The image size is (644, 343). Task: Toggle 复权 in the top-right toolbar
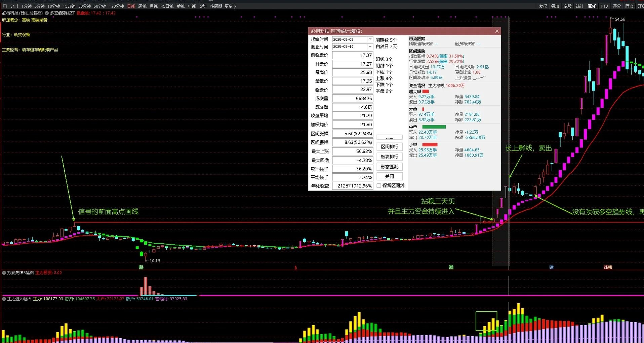(x=543, y=6)
